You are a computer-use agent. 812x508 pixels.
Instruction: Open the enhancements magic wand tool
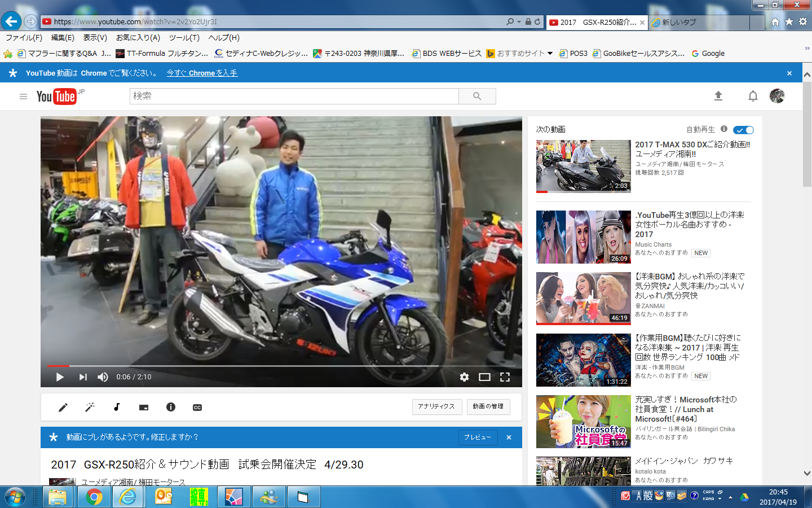tap(90, 407)
